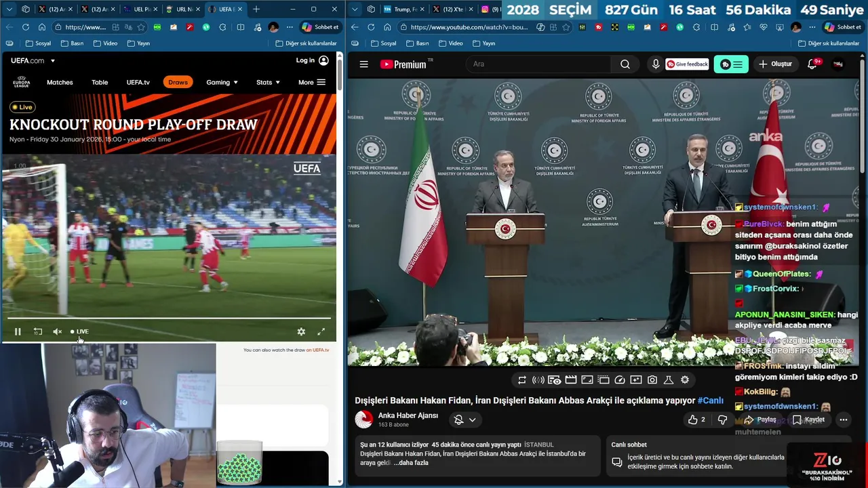The width and height of the screenshot is (868, 488).
Task: Go back in the YouTube browser window
Action: (x=355, y=27)
